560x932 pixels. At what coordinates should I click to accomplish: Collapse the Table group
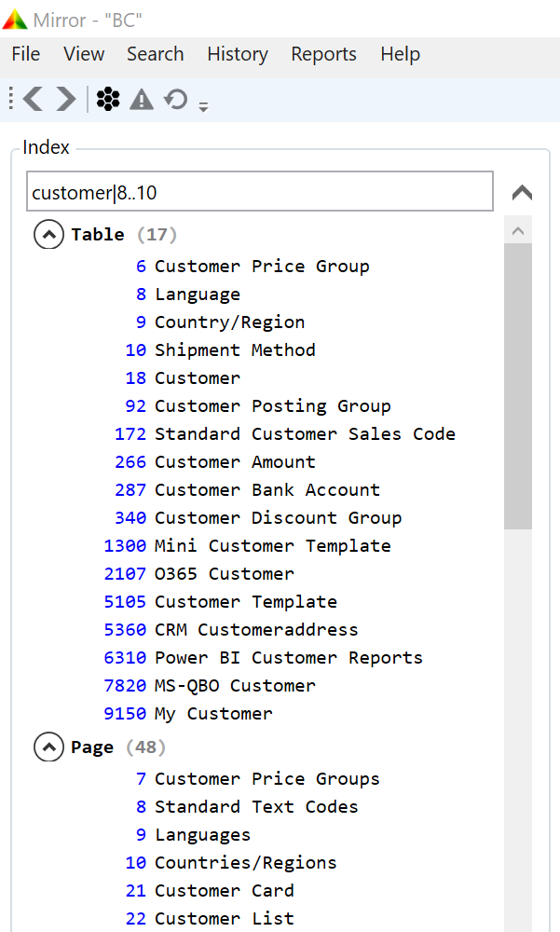tap(48, 234)
